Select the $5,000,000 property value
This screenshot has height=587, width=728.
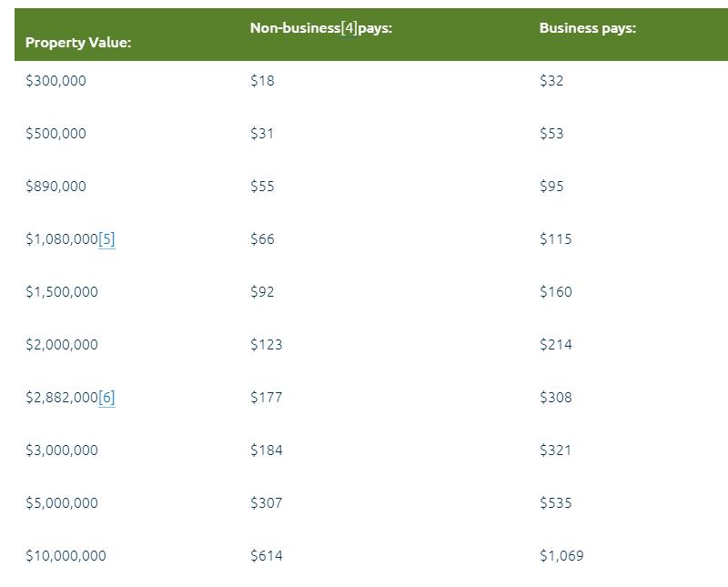pyautogui.click(x=62, y=503)
